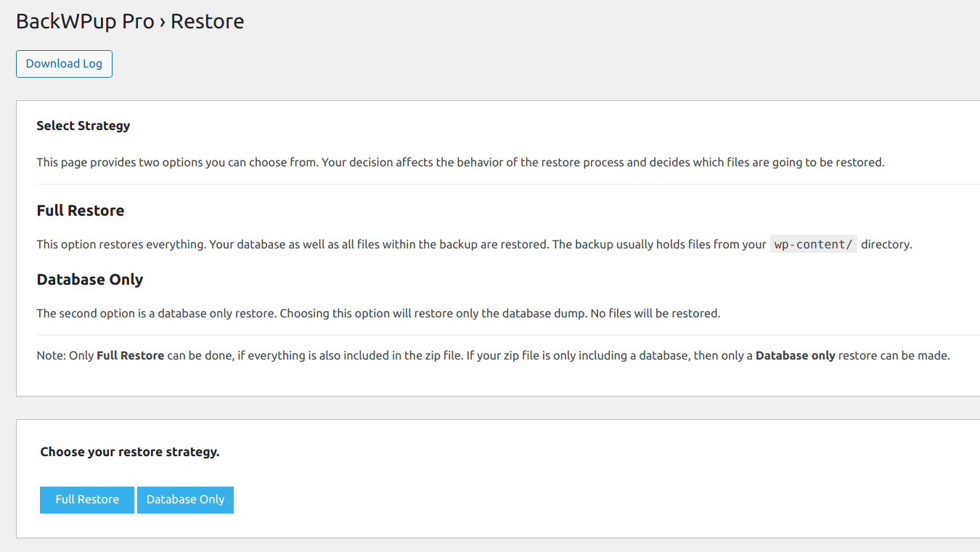Click the word 'directory.' after wp-content/
980x552 pixels.
coord(886,245)
